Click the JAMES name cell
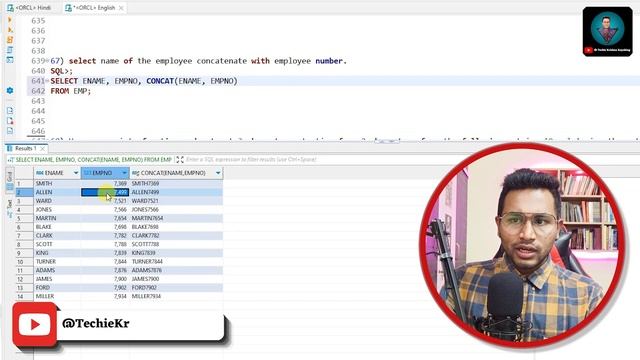The height and width of the screenshot is (360, 640). pyautogui.click(x=57, y=279)
